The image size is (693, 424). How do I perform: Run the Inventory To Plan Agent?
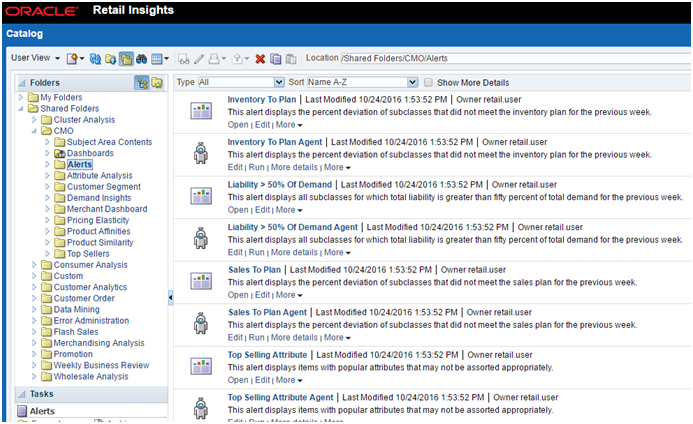[256, 168]
